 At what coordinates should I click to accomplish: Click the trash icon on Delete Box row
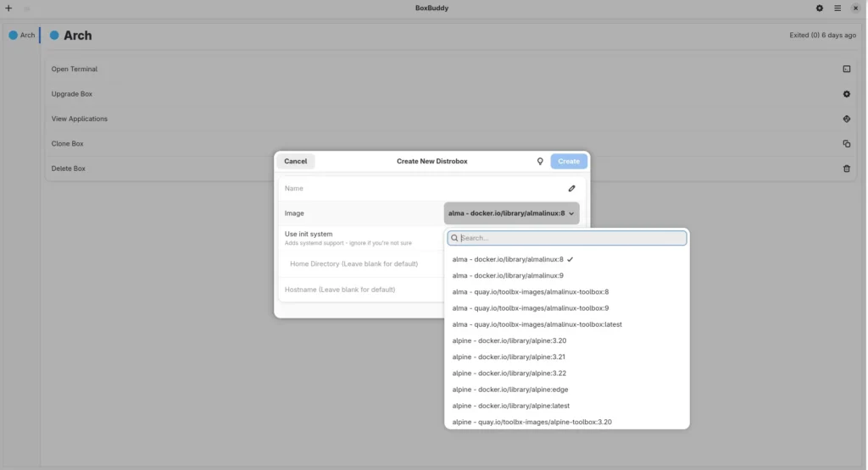coord(847,169)
